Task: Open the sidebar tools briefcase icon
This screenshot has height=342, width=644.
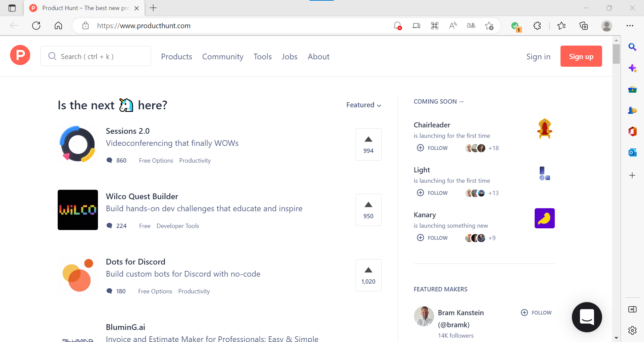Action: (x=632, y=89)
